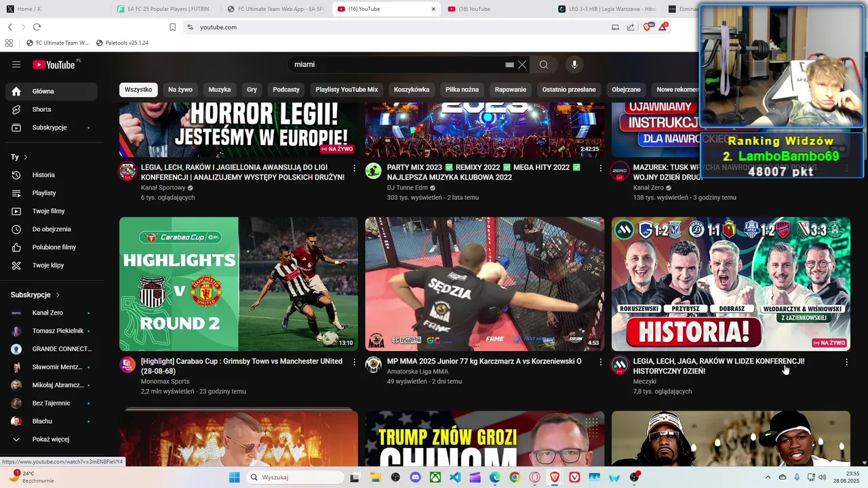Screen dimensions: 868x488
Task: Open the Windows Start button
Action: pos(234,477)
